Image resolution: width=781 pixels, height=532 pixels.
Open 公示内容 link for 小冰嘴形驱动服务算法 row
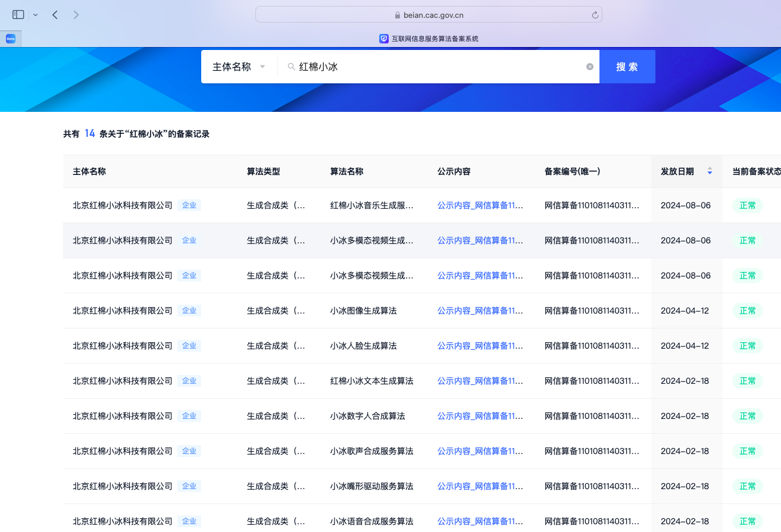(480, 486)
